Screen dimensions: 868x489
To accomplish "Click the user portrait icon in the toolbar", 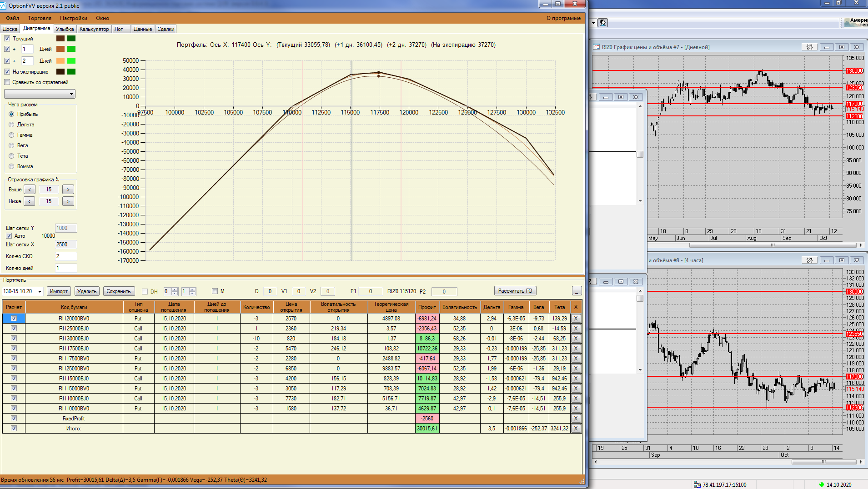I will tap(603, 23).
